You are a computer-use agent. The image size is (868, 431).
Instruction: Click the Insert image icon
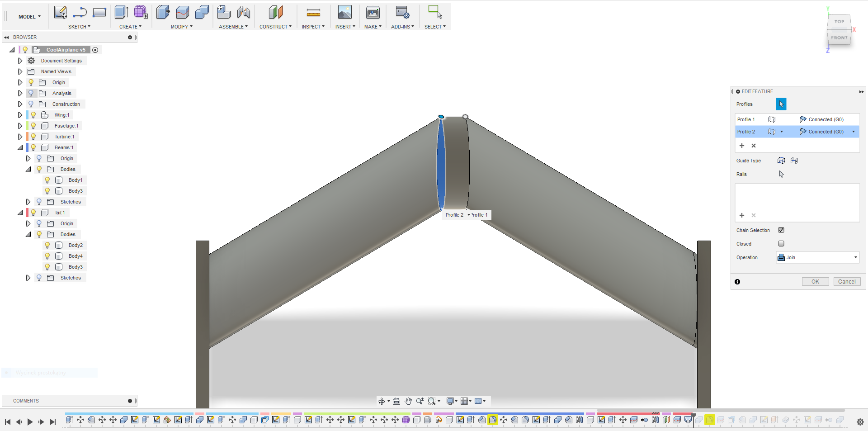coord(345,12)
